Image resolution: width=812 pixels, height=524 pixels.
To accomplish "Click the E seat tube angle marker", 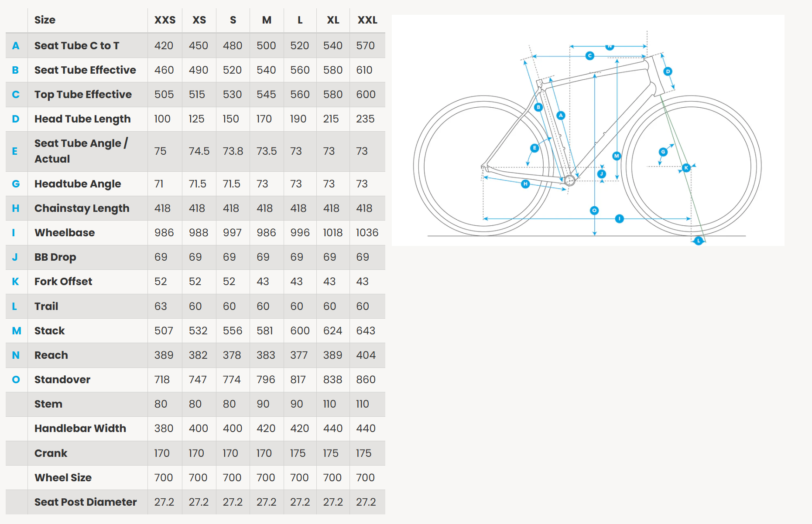I will click(534, 148).
